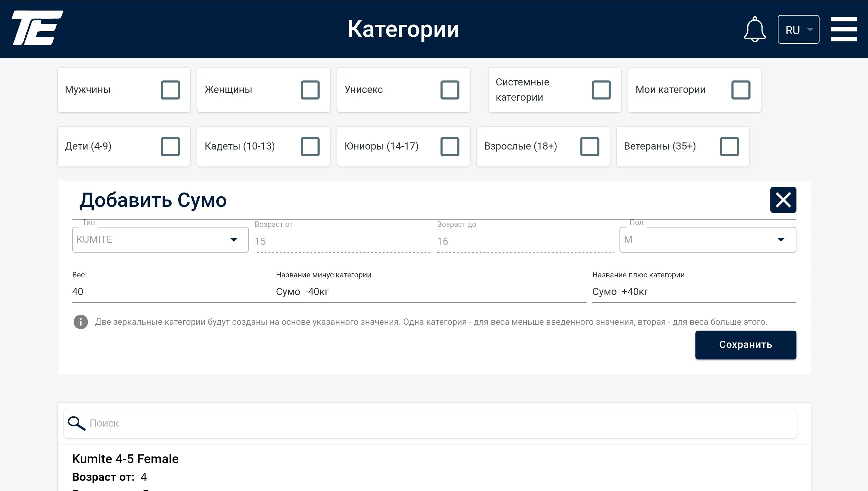Toggle Унисекс checkbox
Screen dimensions: 868x491
pyautogui.click(x=450, y=90)
